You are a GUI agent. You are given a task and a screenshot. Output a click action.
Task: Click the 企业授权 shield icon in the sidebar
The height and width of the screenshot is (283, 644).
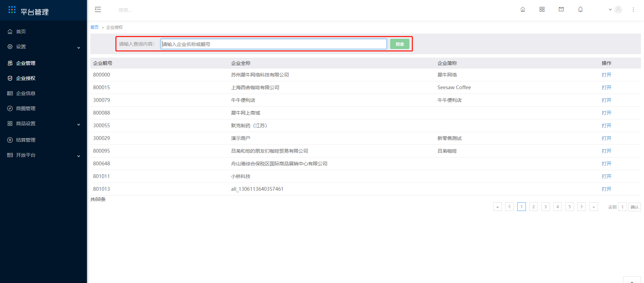10,78
